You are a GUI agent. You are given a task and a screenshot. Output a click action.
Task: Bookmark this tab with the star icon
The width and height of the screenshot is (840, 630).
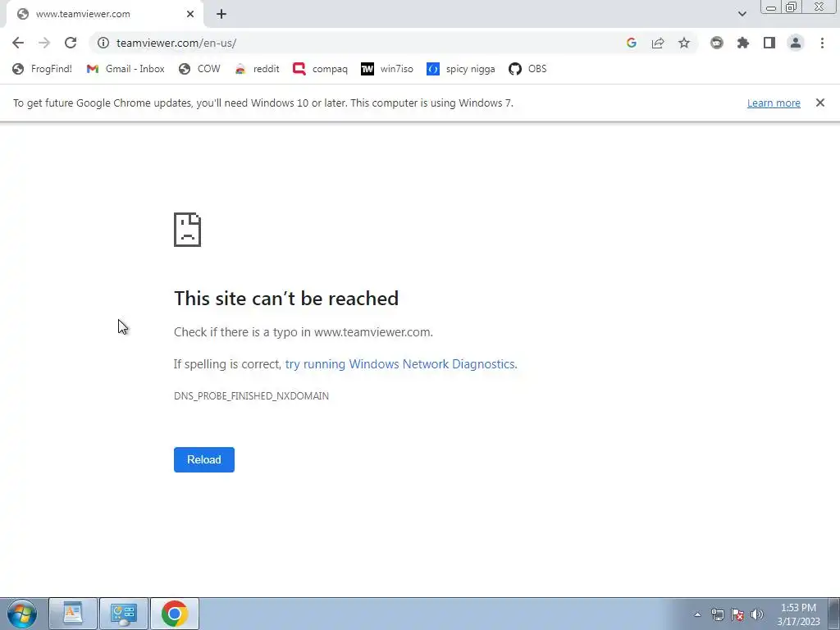pos(684,43)
